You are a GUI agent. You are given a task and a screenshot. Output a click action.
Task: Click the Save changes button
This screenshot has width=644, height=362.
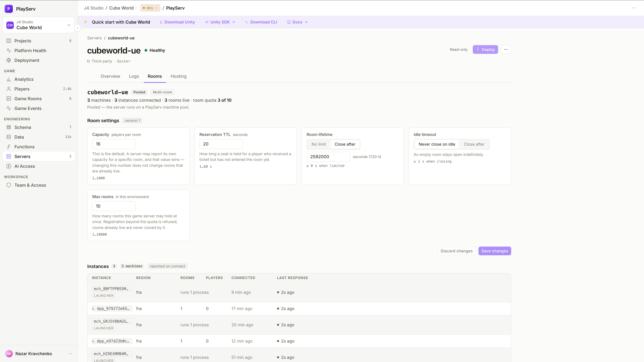coord(495,251)
